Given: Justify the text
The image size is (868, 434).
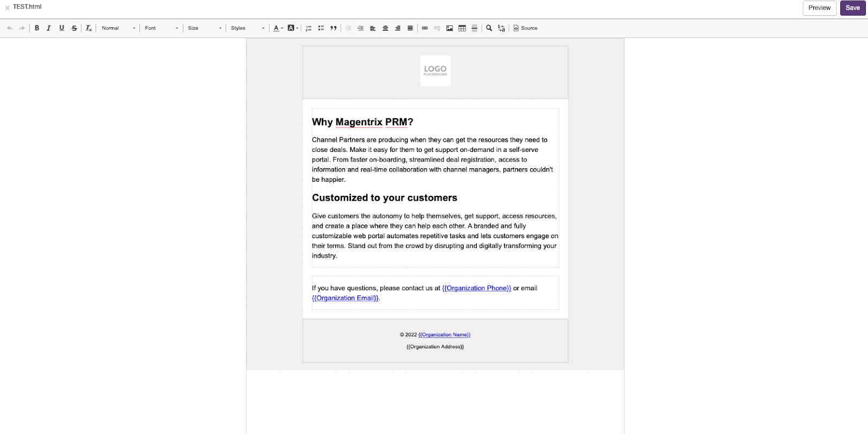Looking at the screenshot, I should tap(410, 28).
